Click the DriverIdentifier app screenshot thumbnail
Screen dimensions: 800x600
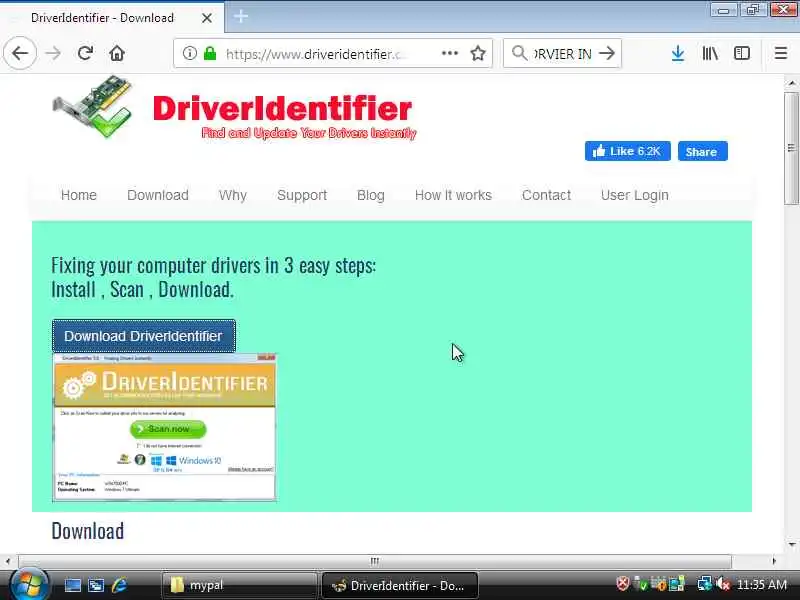pos(164,427)
